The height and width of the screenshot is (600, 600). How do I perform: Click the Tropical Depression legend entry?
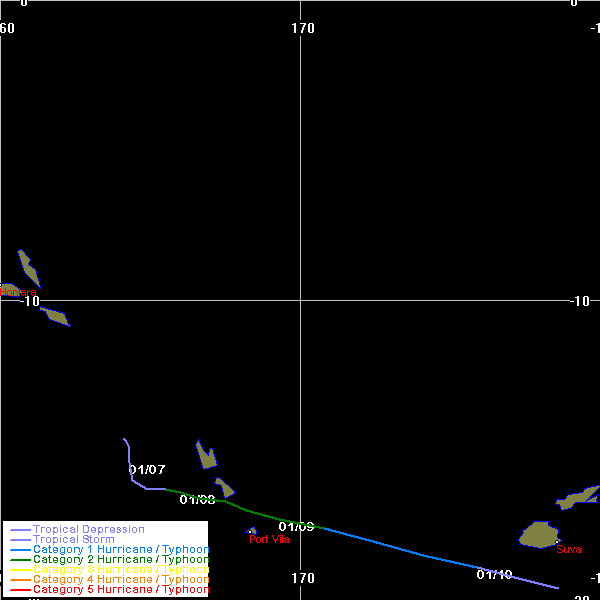(88, 529)
